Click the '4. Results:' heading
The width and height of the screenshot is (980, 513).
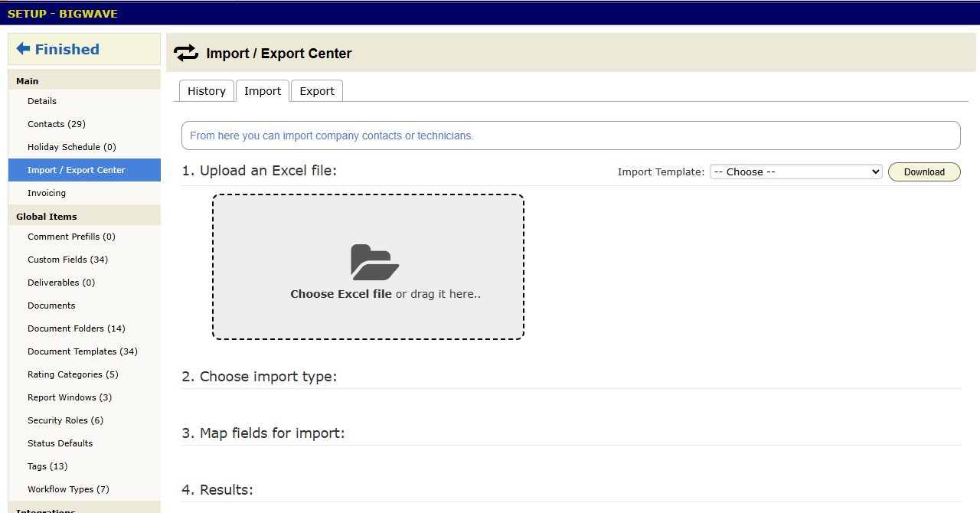(x=217, y=490)
